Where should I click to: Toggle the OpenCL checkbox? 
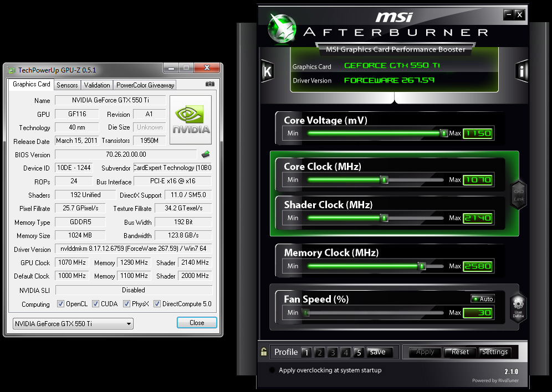[60, 304]
